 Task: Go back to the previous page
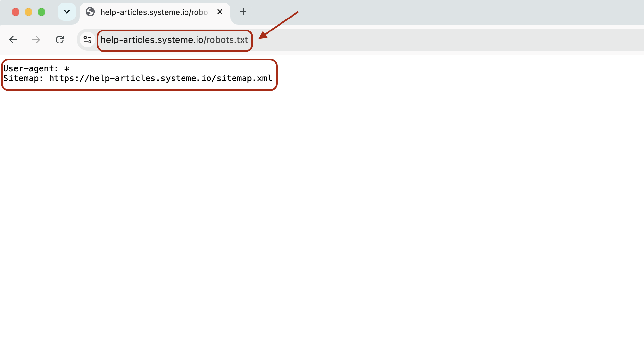tap(13, 40)
